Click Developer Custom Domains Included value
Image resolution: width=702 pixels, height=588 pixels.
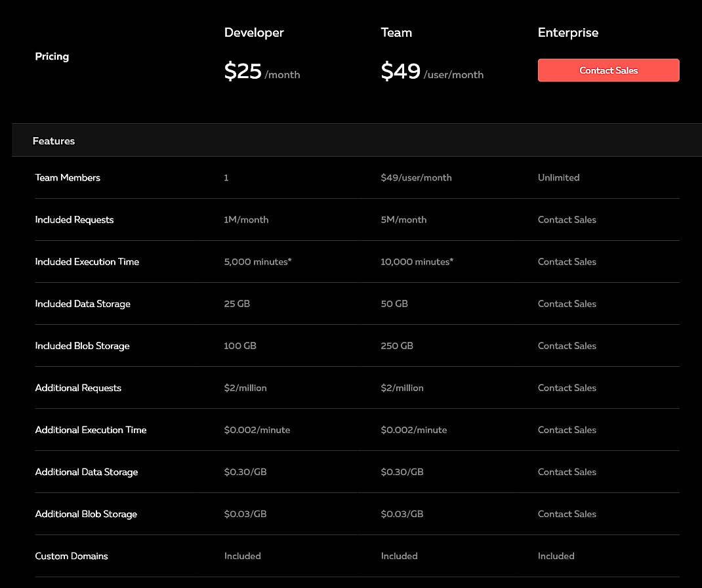[242, 556]
